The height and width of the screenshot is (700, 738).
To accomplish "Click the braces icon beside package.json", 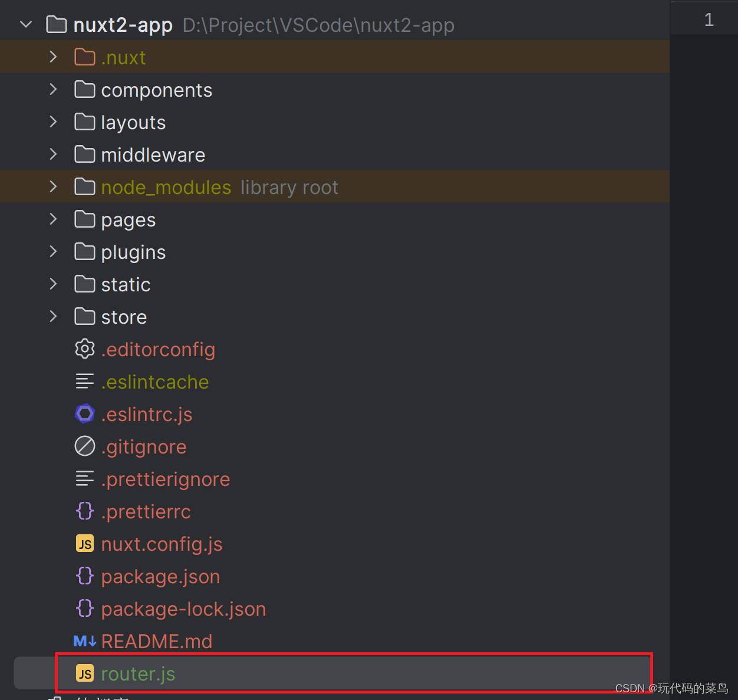I will (x=85, y=576).
